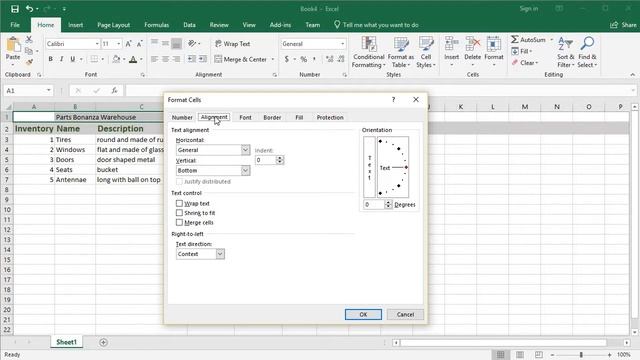Screen dimensions: 640x360
Task: Open the File menu
Action: [15, 25]
